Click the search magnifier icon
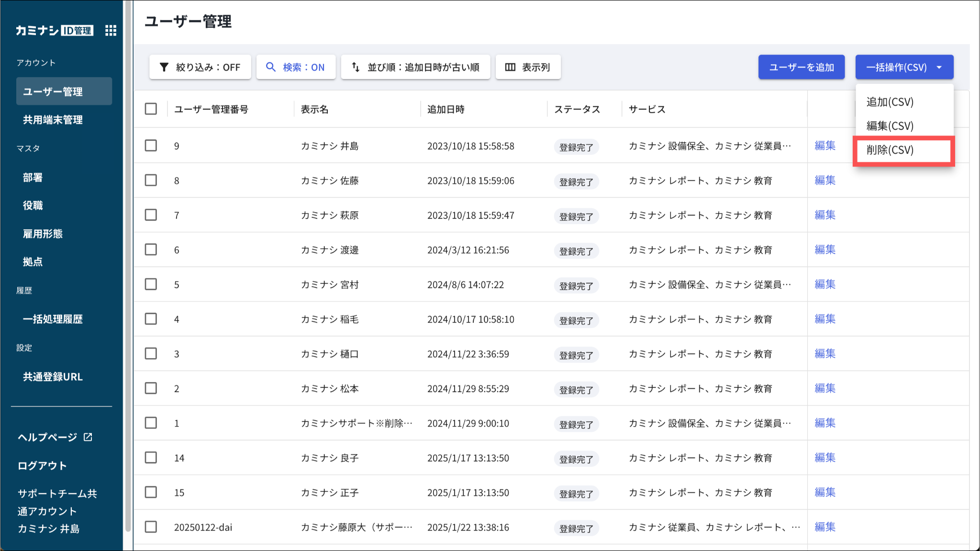 pyautogui.click(x=271, y=67)
